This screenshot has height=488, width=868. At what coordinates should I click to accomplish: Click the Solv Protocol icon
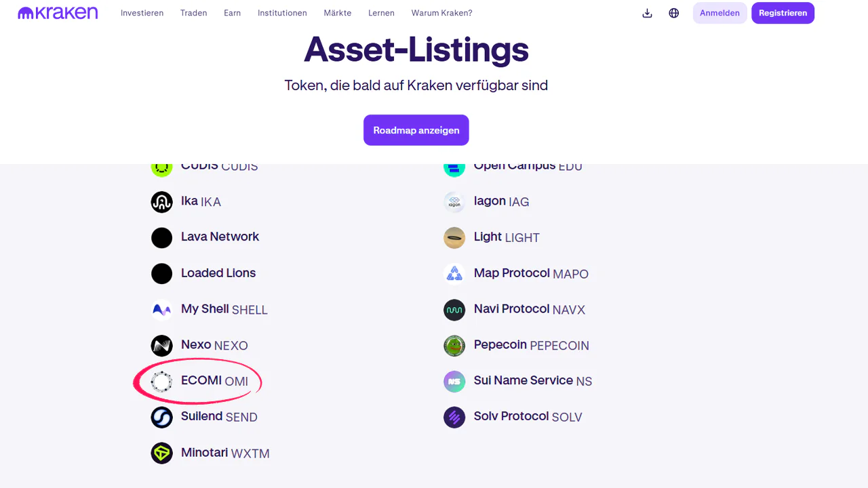[454, 417]
